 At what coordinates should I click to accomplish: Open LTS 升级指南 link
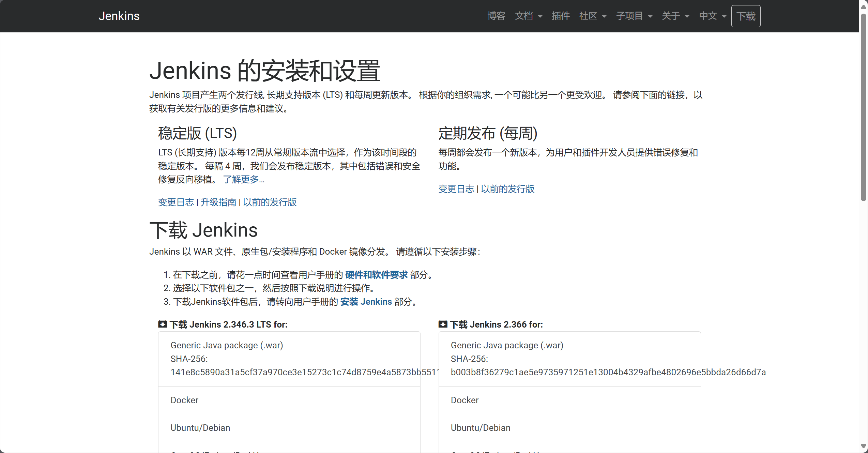(218, 202)
